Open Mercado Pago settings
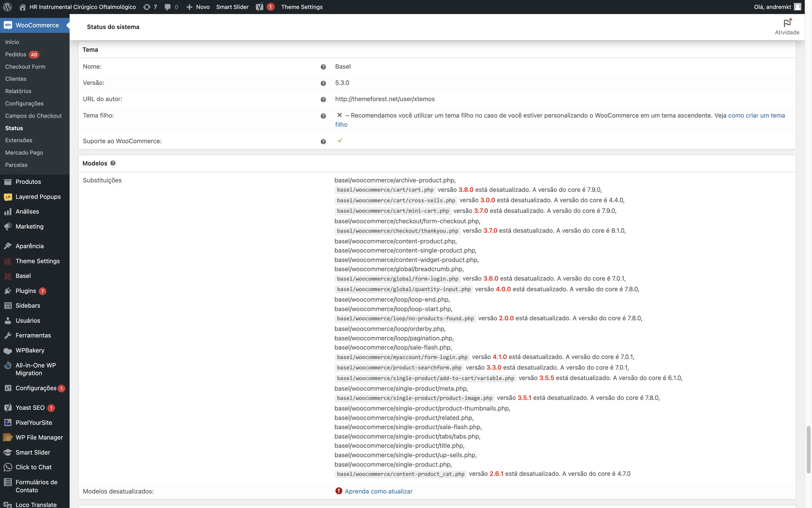 point(24,153)
